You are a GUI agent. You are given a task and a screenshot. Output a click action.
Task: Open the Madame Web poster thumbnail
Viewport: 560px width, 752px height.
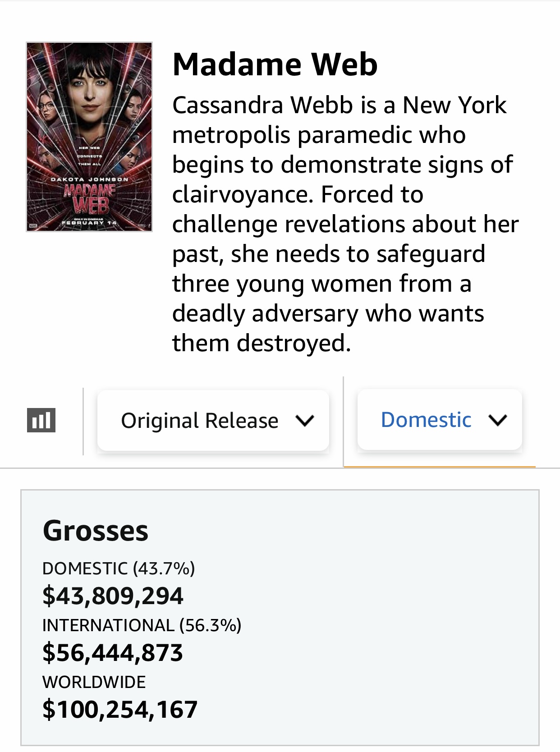[89, 137]
